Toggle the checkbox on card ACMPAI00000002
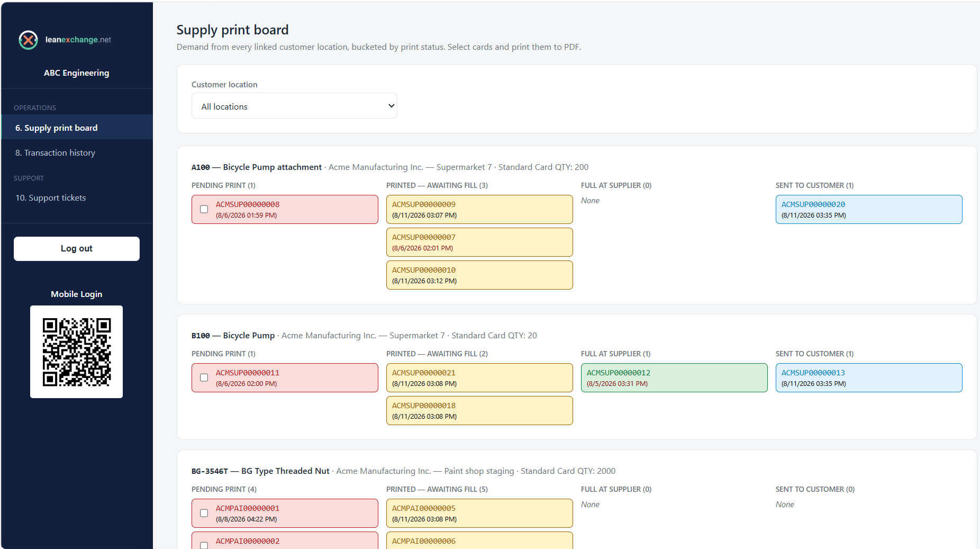 coord(204,545)
